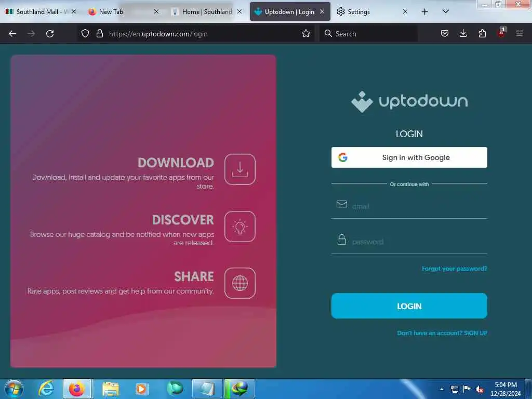The width and height of the screenshot is (532, 399).
Task: Click the browser Search box
Action: point(368,34)
